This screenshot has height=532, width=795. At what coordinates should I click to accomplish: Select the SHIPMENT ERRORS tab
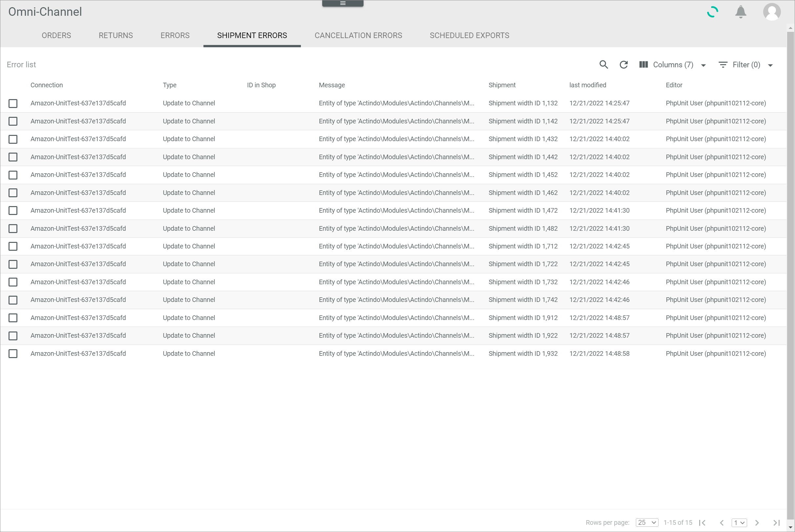[252, 35]
